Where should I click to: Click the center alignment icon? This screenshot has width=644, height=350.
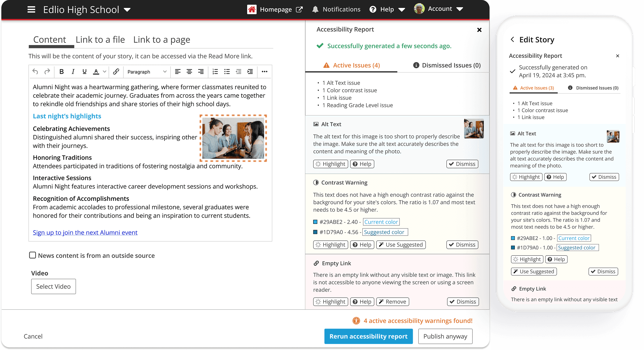[189, 72]
